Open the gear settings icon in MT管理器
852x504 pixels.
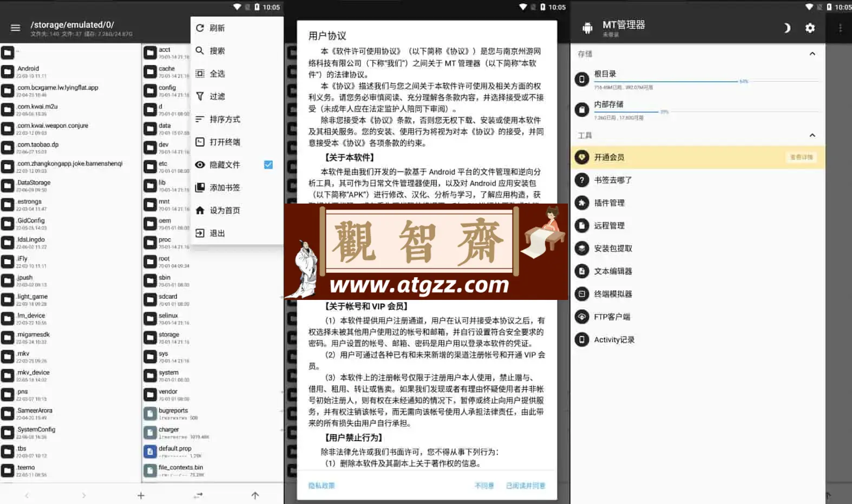click(x=810, y=28)
